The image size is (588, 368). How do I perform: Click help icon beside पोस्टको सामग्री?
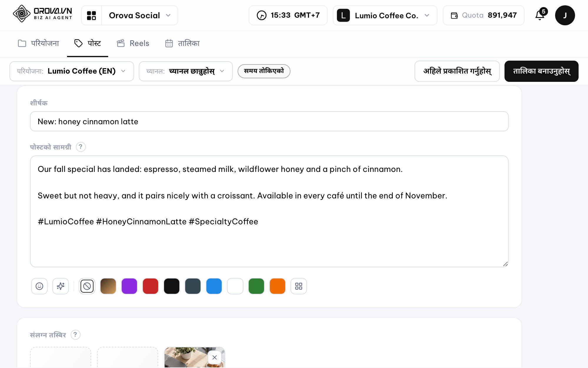click(81, 147)
